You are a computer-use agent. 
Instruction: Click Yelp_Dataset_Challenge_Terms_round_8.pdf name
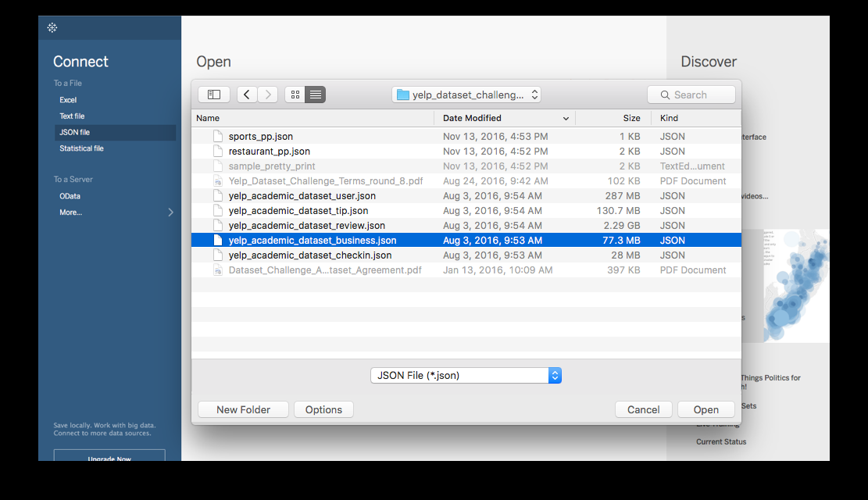click(326, 181)
